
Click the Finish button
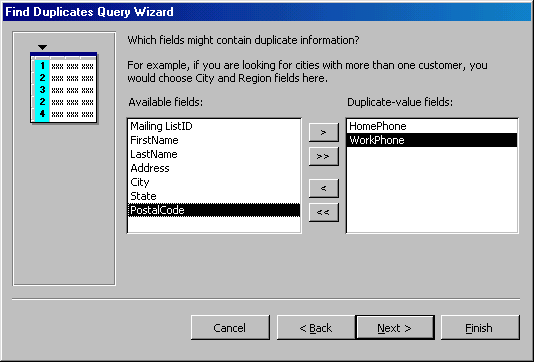[480, 328]
